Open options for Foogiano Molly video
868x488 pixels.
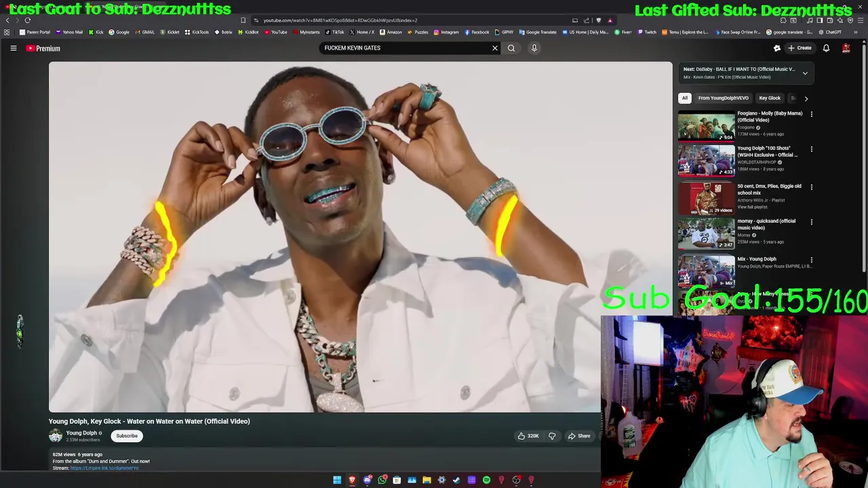(x=811, y=115)
